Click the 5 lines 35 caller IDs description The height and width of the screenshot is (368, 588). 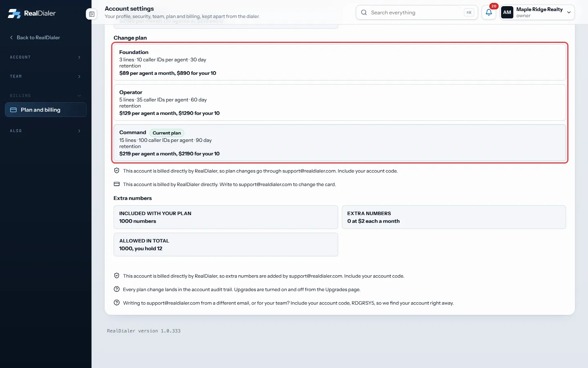coord(163,103)
